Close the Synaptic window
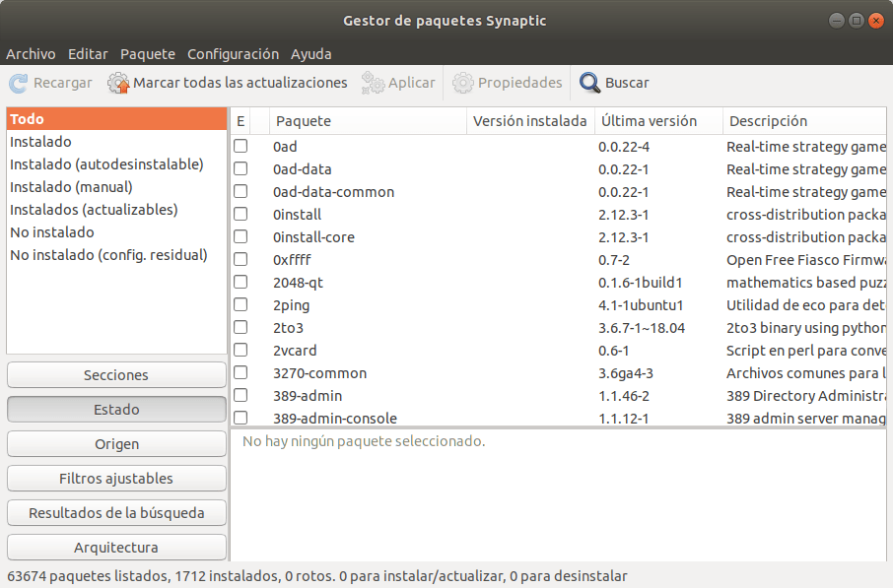The height and width of the screenshot is (588, 893). click(875, 20)
